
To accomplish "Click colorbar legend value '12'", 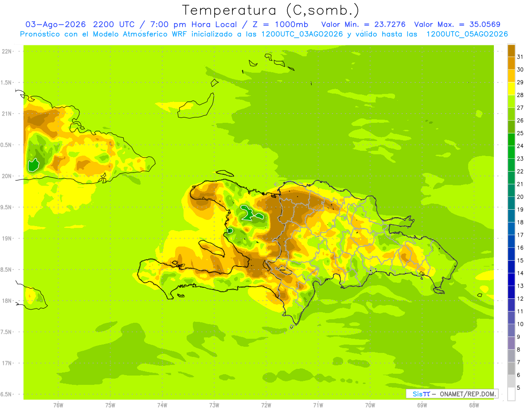I will coord(520,299).
